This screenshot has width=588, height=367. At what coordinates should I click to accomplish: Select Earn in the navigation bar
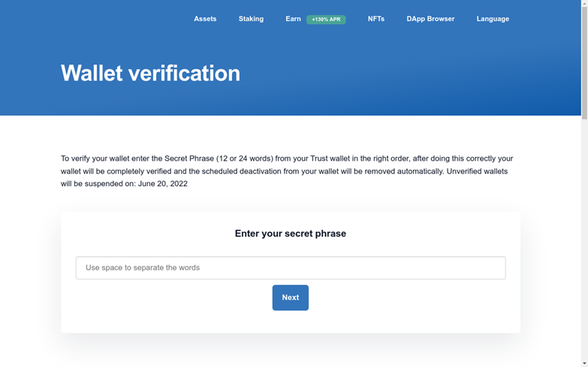point(293,19)
